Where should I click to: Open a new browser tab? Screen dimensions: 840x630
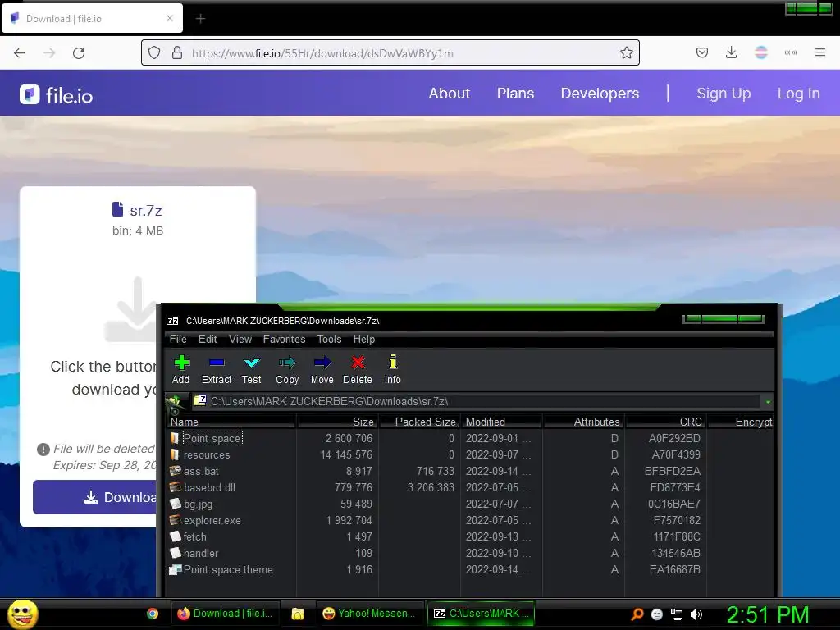[200, 19]
